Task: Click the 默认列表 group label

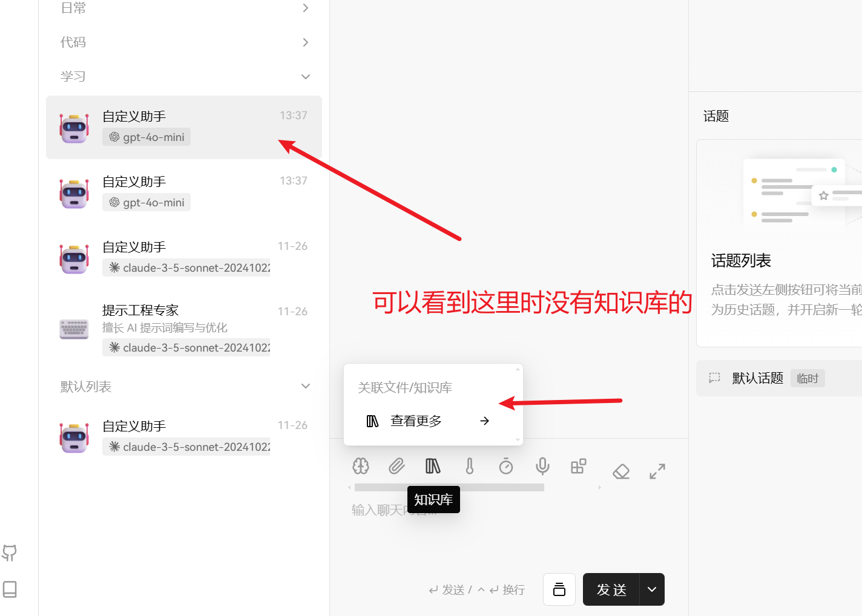Action: pos(86,387)
